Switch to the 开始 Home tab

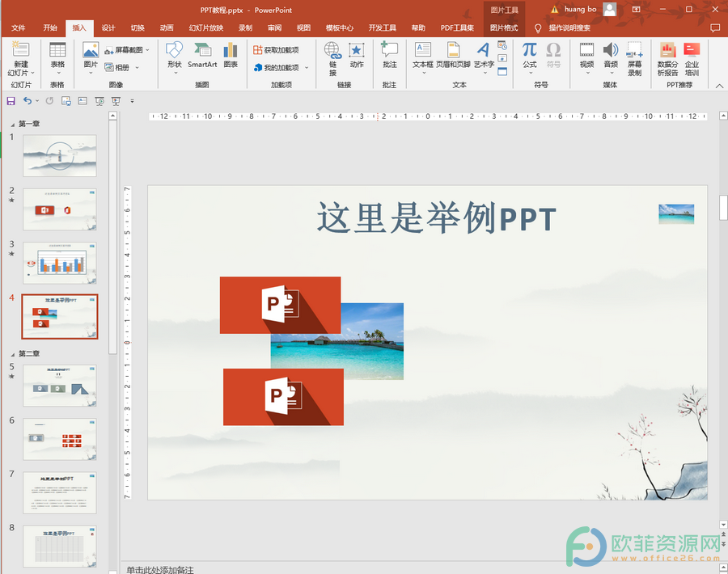(50, 27)
